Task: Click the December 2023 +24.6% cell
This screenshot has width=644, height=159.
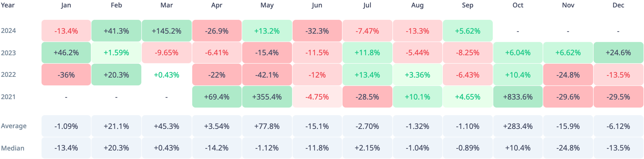Action: point(618,53)
